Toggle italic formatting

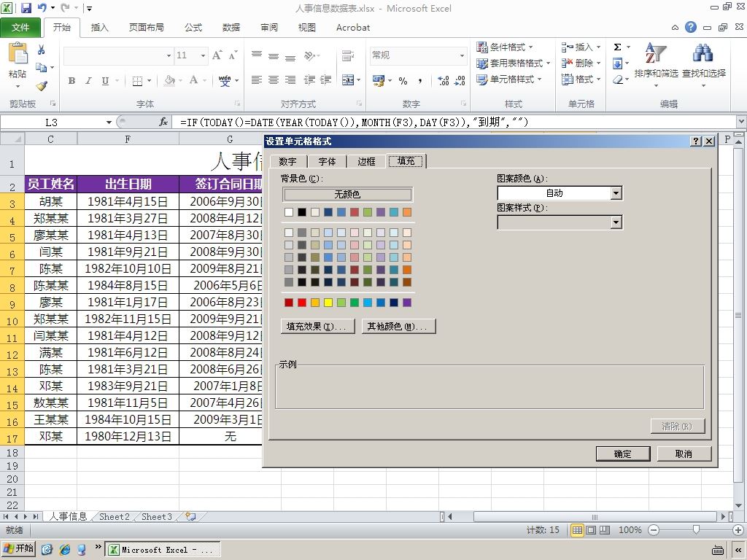88,81
